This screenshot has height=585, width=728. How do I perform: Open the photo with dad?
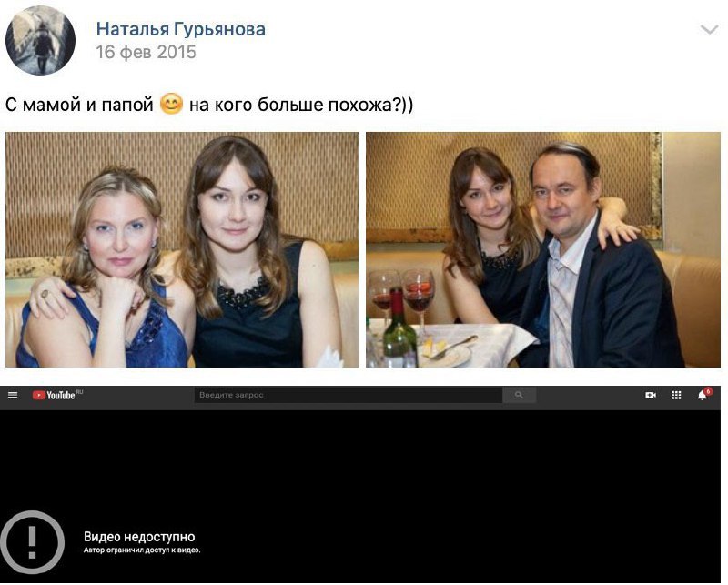click(543, 250)
